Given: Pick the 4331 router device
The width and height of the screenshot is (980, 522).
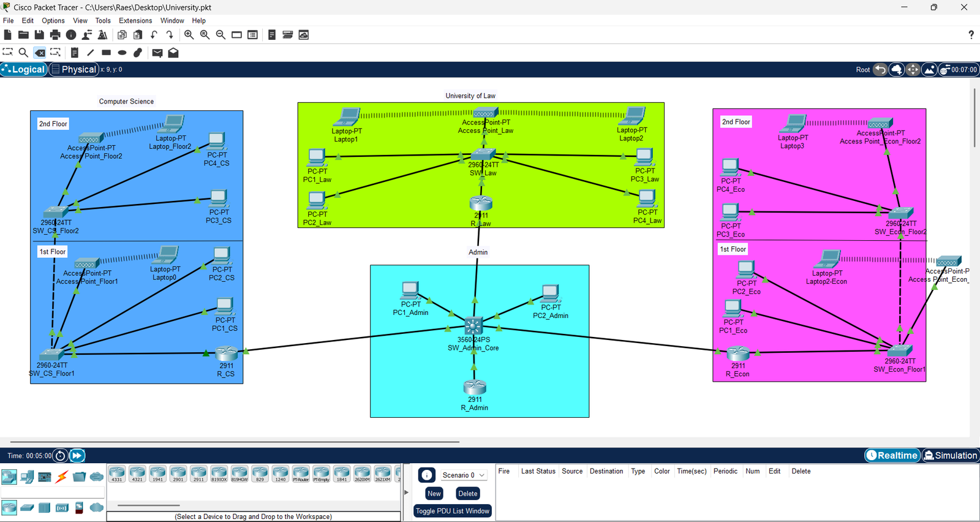Looking at the screenshot, I should 117,474.
